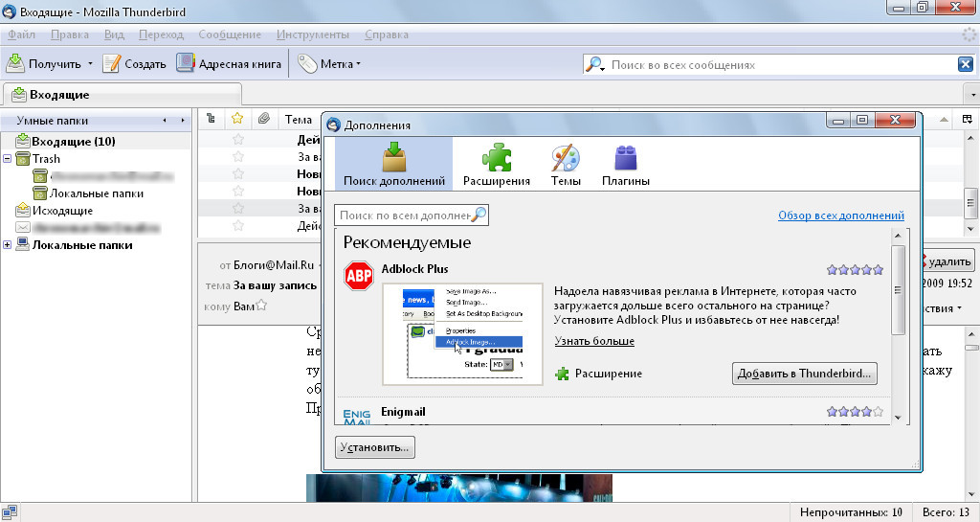
Task: Expand the bold Локальные папки root folder
Action: coord(8,245)
